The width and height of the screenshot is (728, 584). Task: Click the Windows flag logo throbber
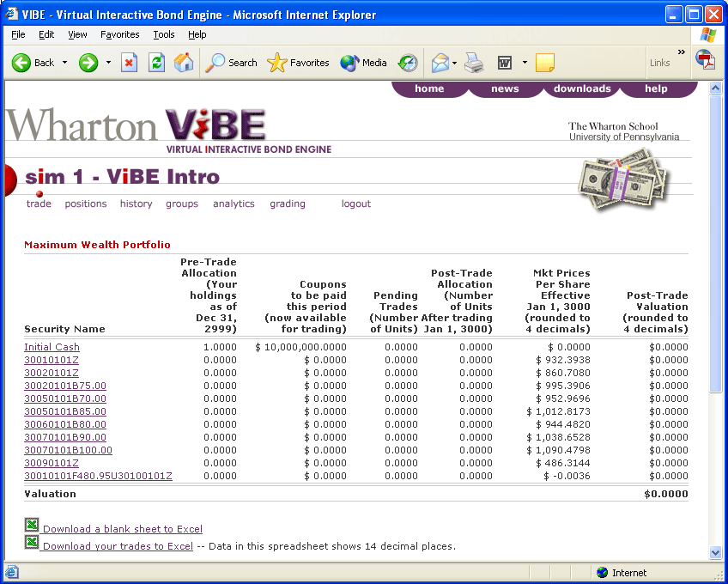coord(708,35)
